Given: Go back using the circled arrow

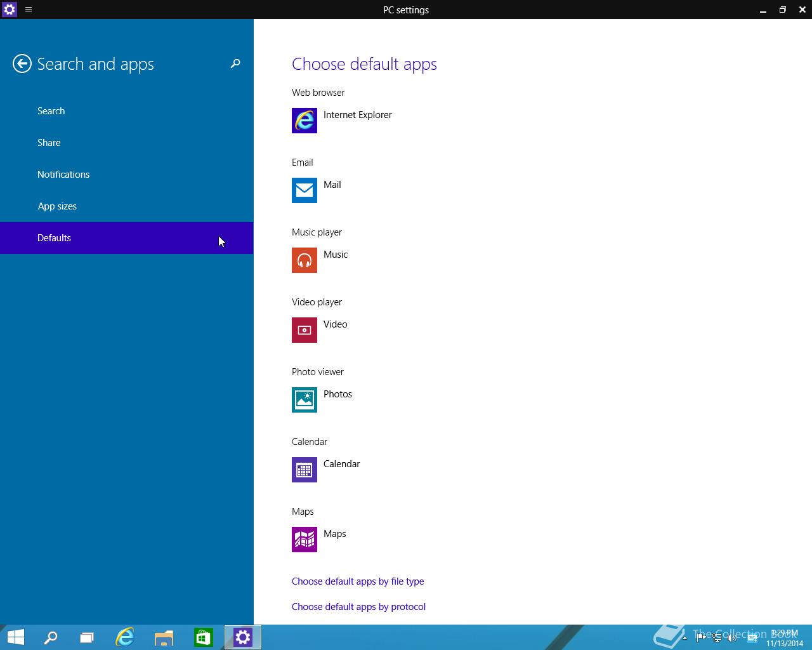Looking at the screenshot, I should (22, 63).
